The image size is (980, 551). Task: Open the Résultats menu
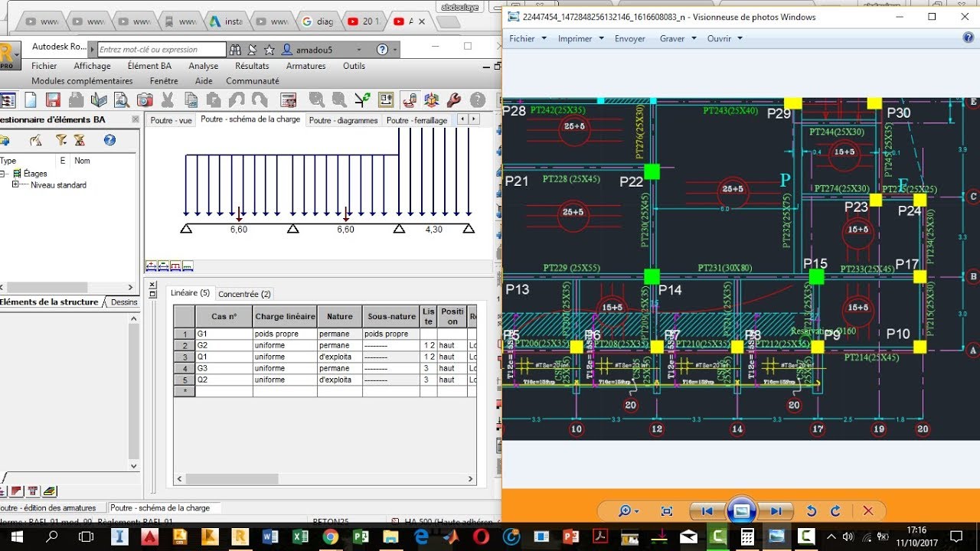click(x=252, y=66)
